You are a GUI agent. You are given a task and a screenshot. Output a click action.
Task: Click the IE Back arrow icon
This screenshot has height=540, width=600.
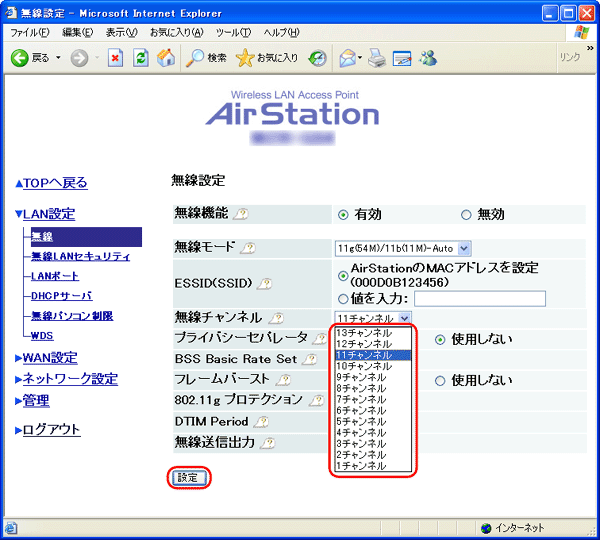tap(20, 58)
